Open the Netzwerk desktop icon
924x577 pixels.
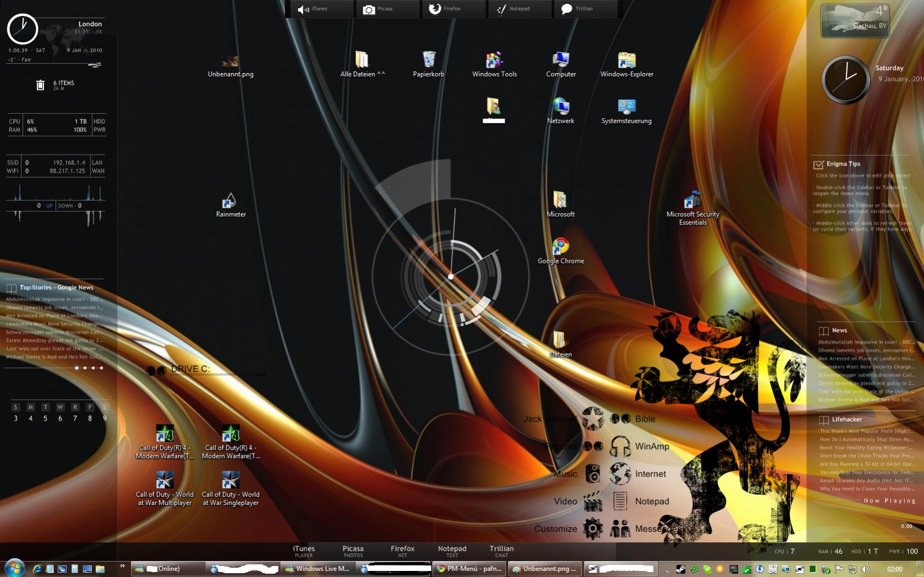click(x=561, y=111)
